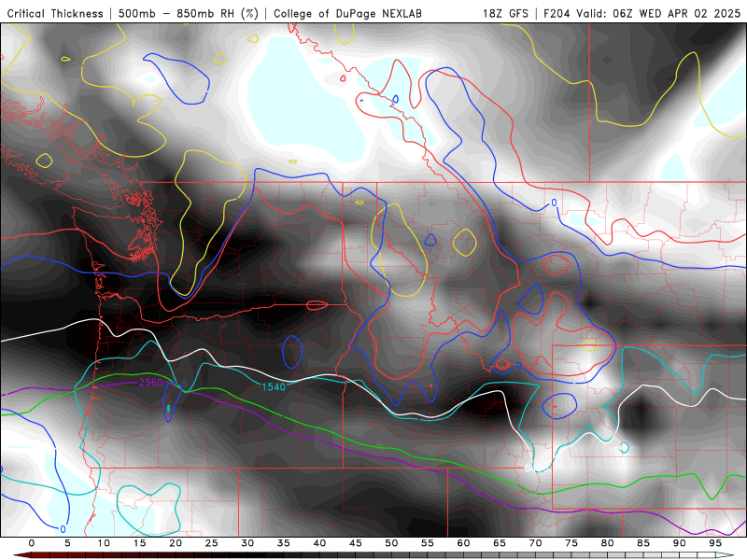
Task: Click the "30" value on the color scale
Action: point(247,543)
